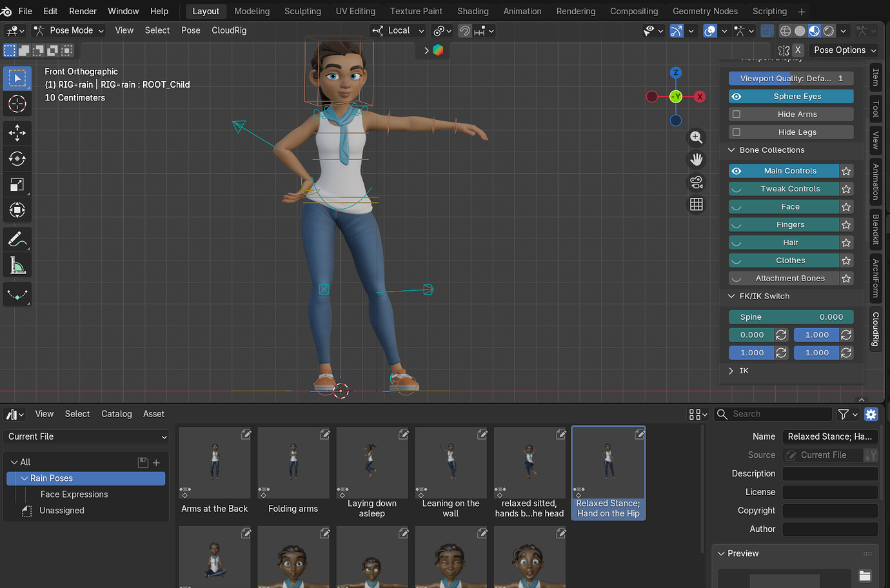
Task: Select the Folding arms pose thumbnail
Action: point(293,472)
